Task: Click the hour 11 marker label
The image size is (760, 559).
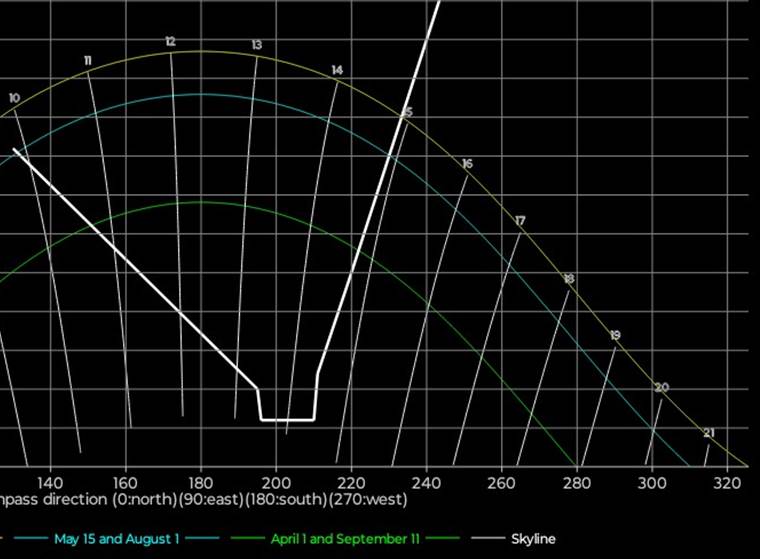Action: 88,61
